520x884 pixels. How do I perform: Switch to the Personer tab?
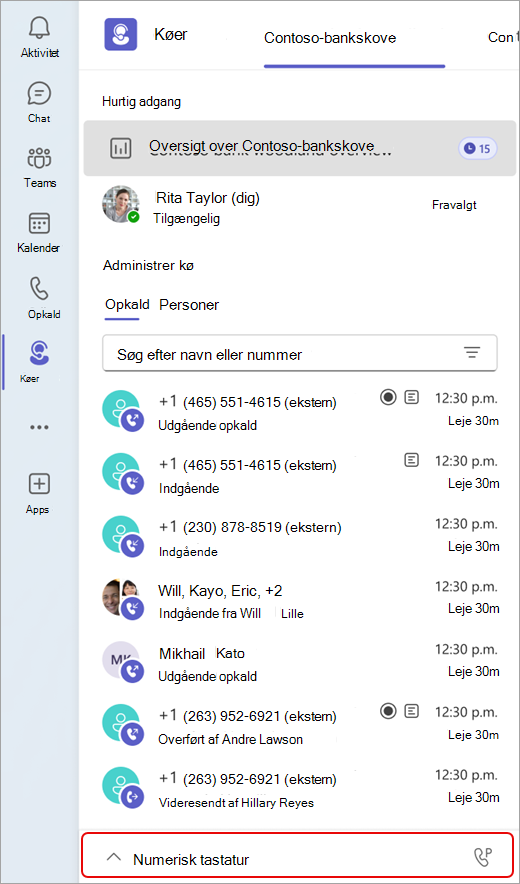tap(189, 305)
